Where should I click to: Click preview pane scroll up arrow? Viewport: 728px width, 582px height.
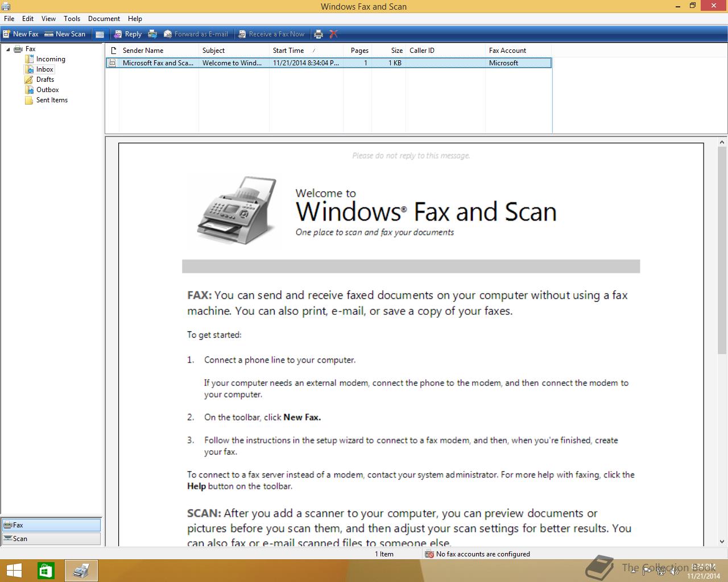(722, 143)
